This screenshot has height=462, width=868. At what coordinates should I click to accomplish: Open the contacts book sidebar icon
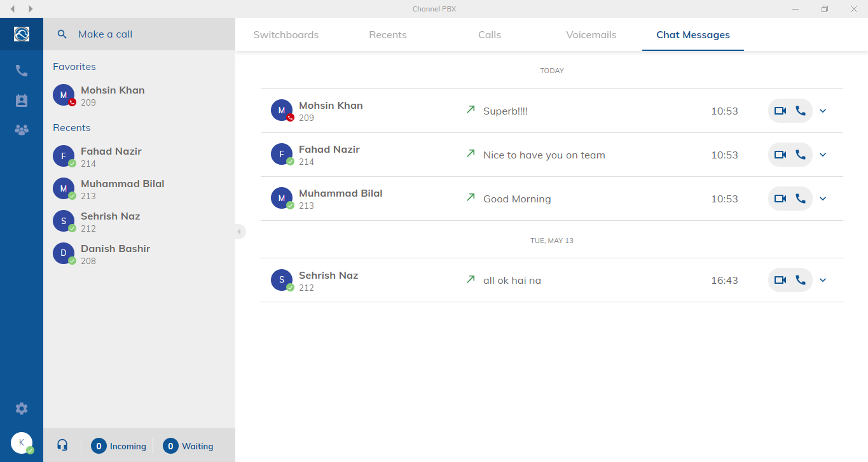coord(22,101)
